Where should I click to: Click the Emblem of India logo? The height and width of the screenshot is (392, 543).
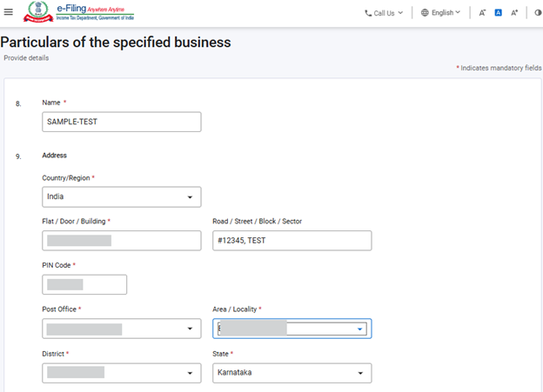pyautogui.click(x=38, y=13)
